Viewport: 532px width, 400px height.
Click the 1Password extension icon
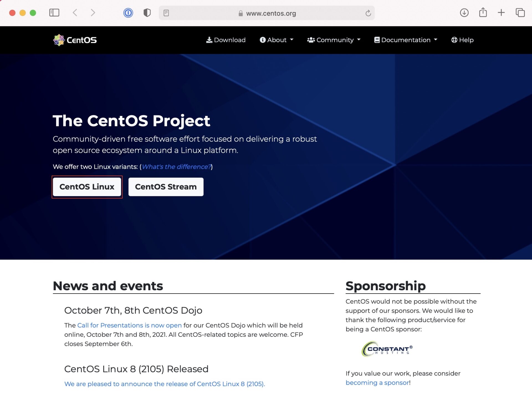click(x=128, y=13)
